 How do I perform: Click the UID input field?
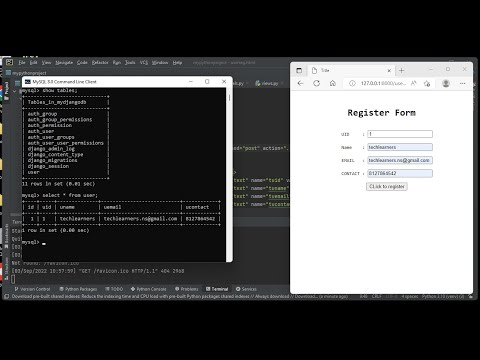click(x=400, y=134)
